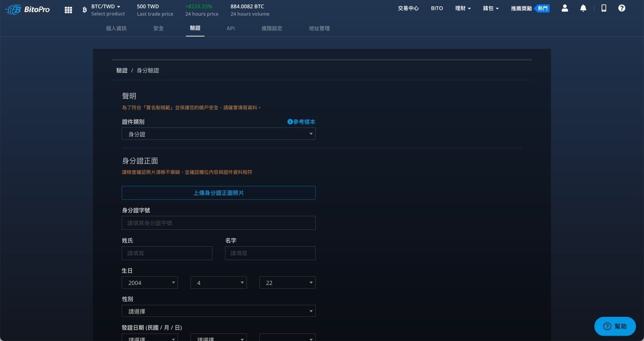Open the BTC/TWD product selector
644x341 pixels.
(x=105, y=6)
